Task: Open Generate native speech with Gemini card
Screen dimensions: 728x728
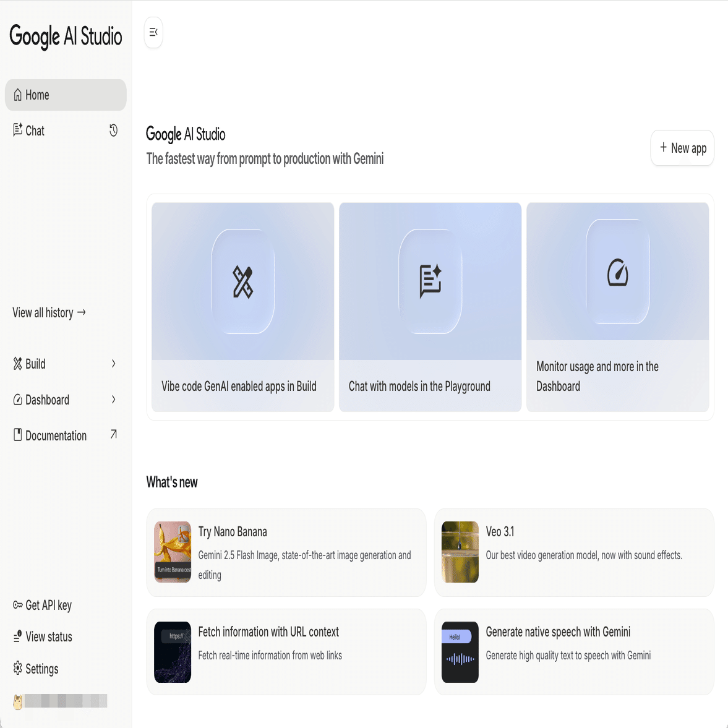Action: pyautogui.click(x=574, y=652)
